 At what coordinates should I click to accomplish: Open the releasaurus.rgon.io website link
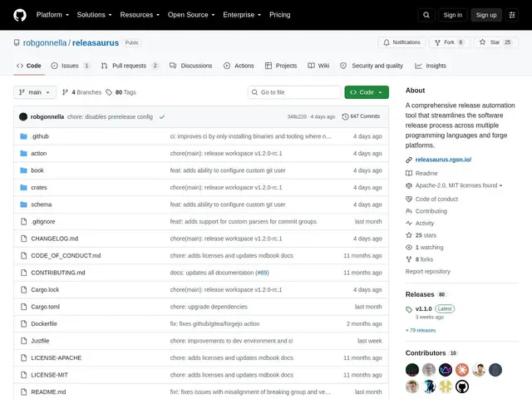[443, 160]
